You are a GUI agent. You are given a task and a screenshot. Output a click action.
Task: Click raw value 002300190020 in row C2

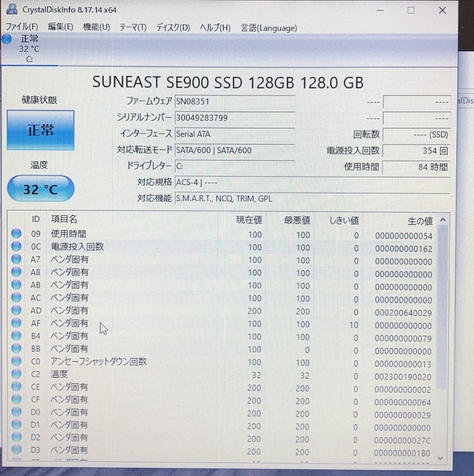(x=403, y=377)
